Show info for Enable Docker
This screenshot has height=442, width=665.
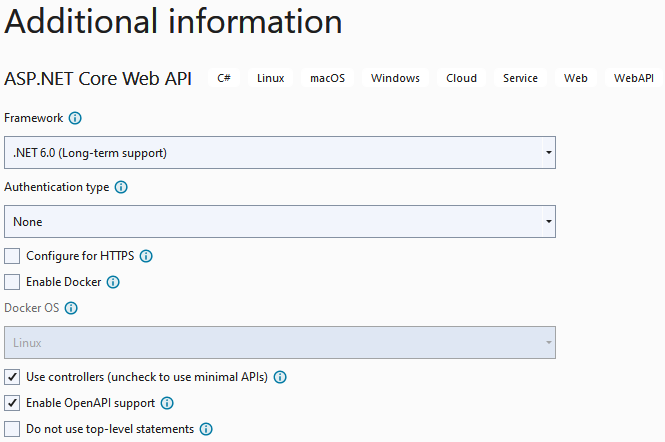(113, 282)
